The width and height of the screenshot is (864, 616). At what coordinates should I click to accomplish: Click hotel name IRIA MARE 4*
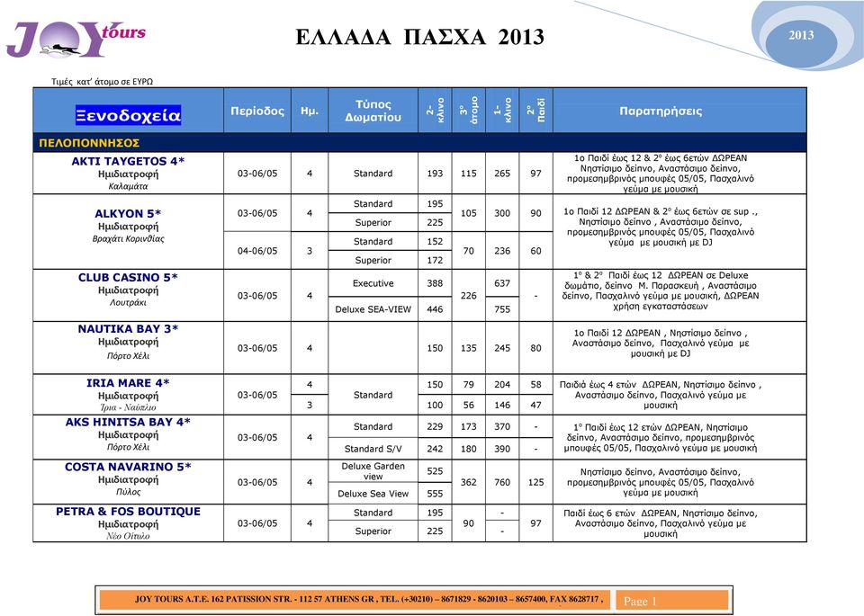pos(128,382)
